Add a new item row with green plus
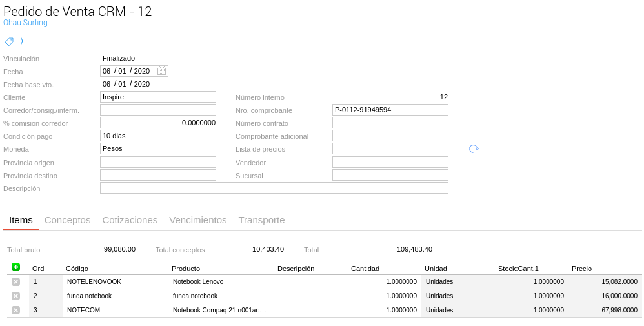The height and width of the screenshot is (326, 644). 15,267
